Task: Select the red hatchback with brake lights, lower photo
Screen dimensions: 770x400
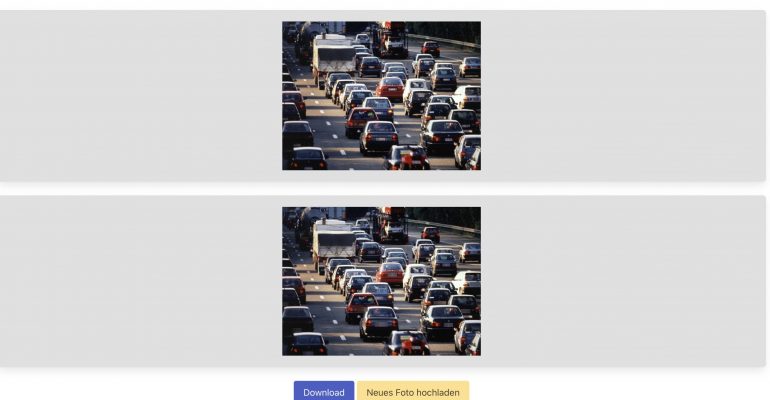Action: pos(360,308)
